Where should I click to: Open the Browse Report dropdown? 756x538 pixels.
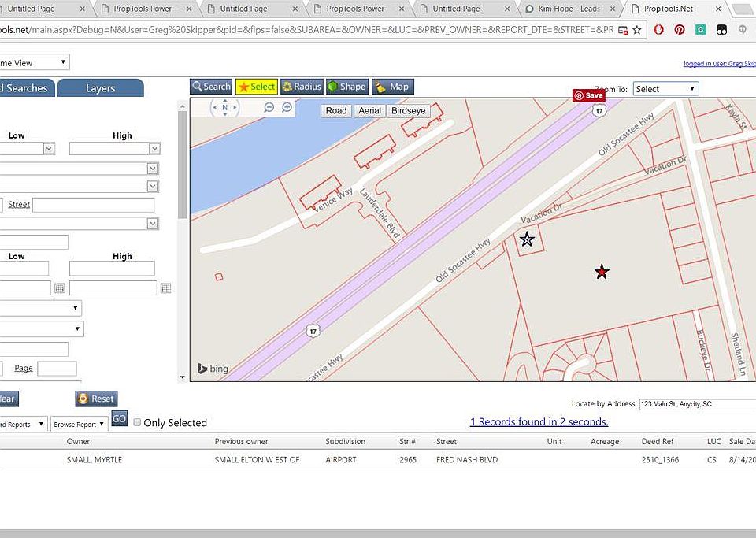click(79, 425)
